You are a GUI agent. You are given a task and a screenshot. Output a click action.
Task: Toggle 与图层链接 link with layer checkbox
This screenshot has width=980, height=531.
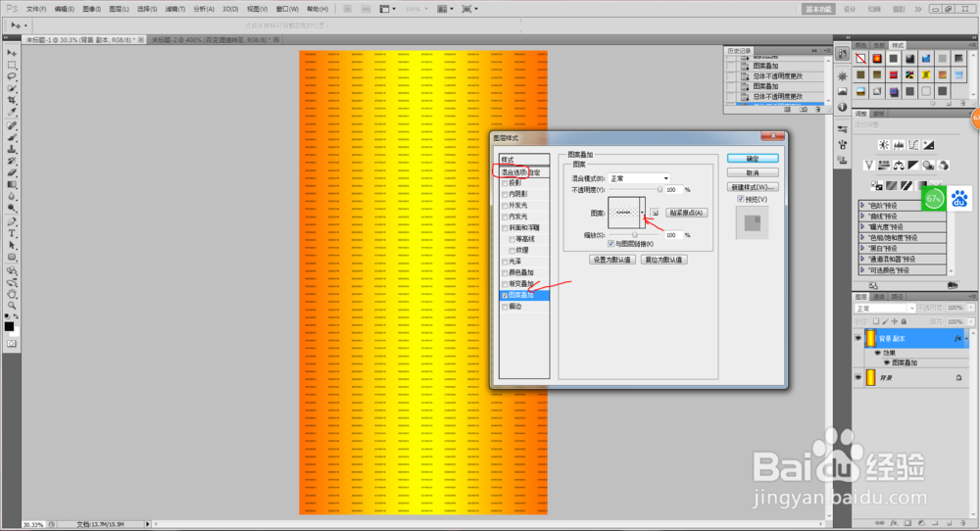(x=611, y=244)
